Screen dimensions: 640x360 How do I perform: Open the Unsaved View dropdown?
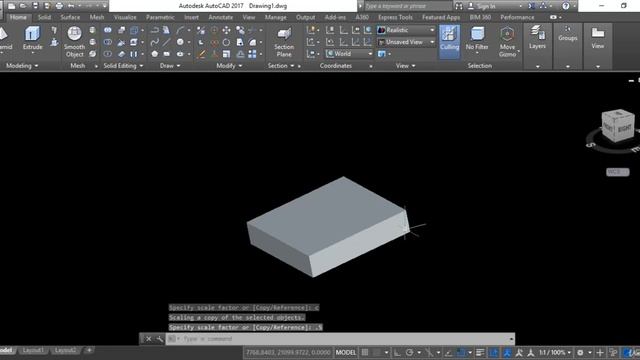[406, 42]
